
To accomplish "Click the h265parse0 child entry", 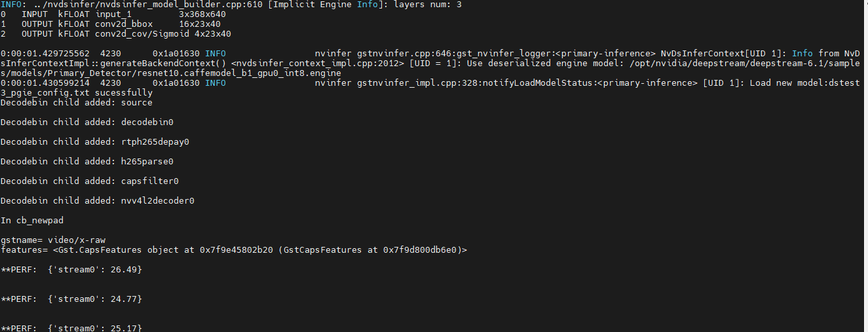I will (147, 161).
